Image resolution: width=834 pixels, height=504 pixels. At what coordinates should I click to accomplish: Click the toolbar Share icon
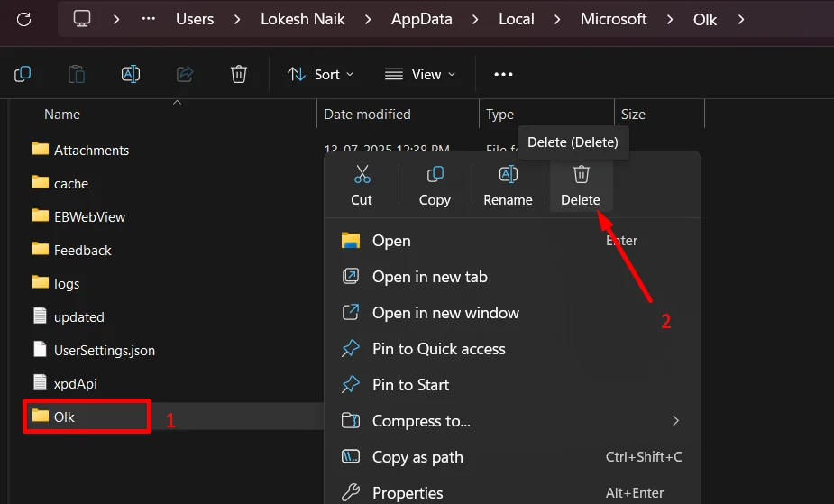185,74
